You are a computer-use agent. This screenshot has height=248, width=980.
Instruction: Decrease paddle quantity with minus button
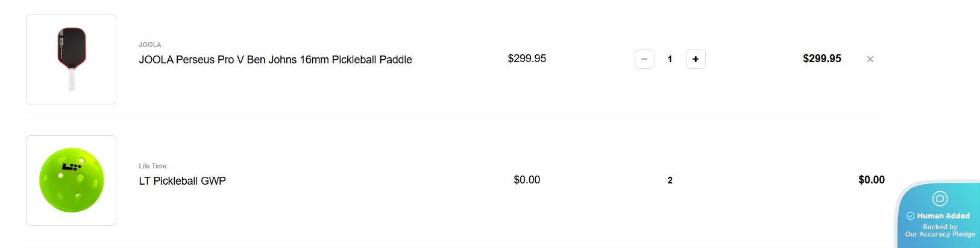tap(644, 59)
